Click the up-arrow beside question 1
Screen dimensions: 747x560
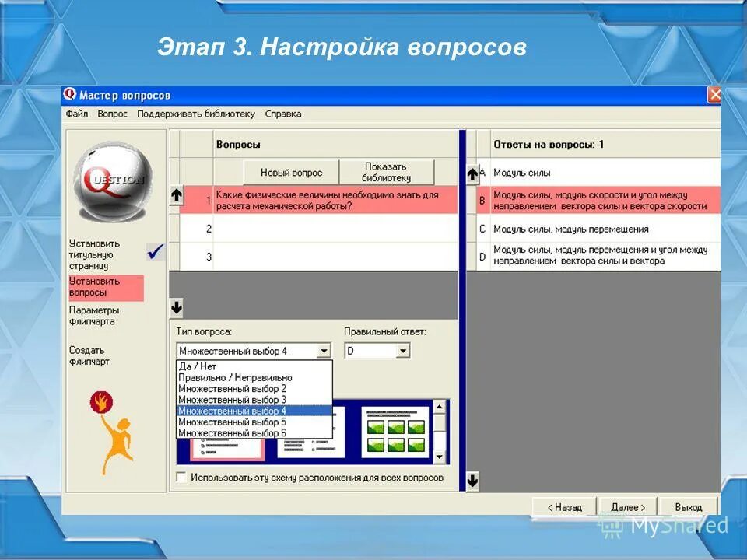[175, 195]
